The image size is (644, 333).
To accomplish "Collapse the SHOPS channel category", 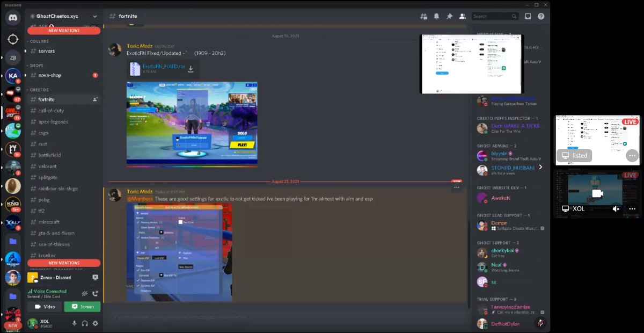I will (36, 66).
